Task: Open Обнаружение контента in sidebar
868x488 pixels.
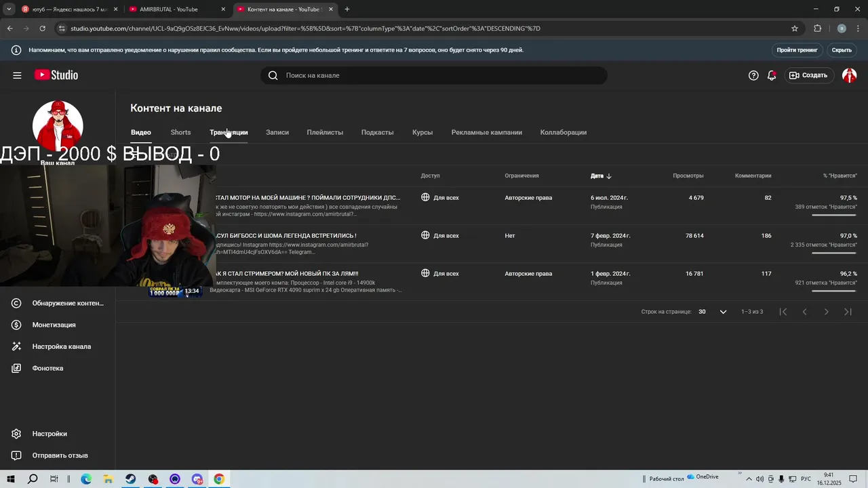Action: pos(58,303)
